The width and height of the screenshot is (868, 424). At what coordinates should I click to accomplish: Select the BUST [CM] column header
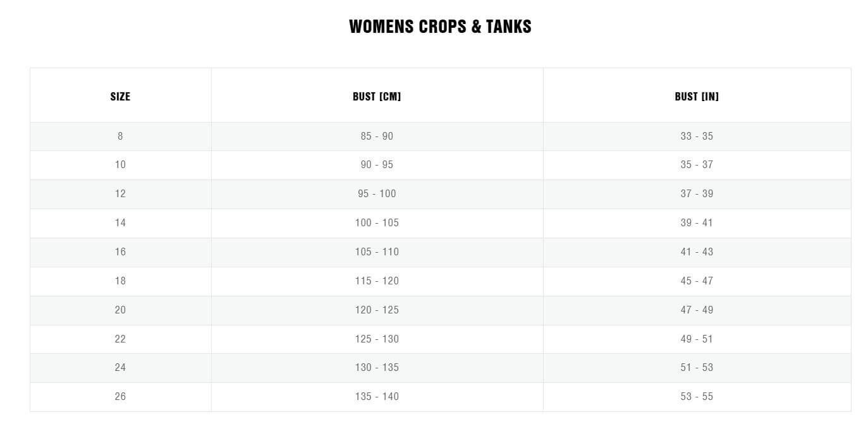377,97
